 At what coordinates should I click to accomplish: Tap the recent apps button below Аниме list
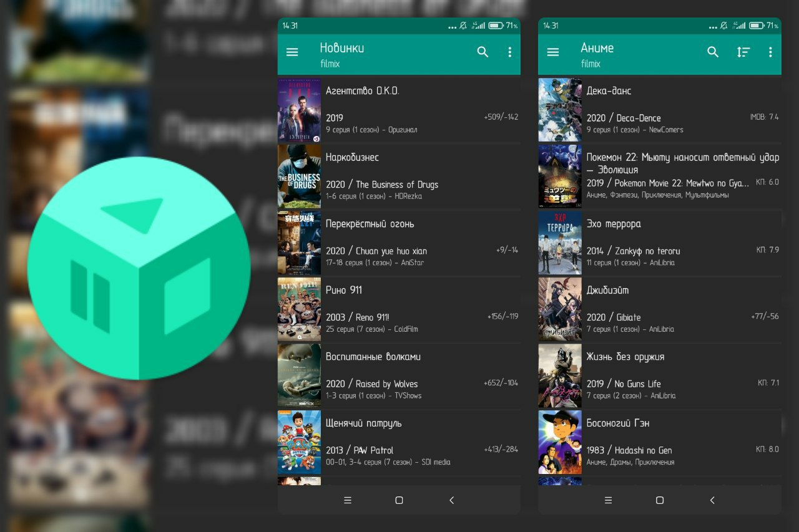pos(609,500)
